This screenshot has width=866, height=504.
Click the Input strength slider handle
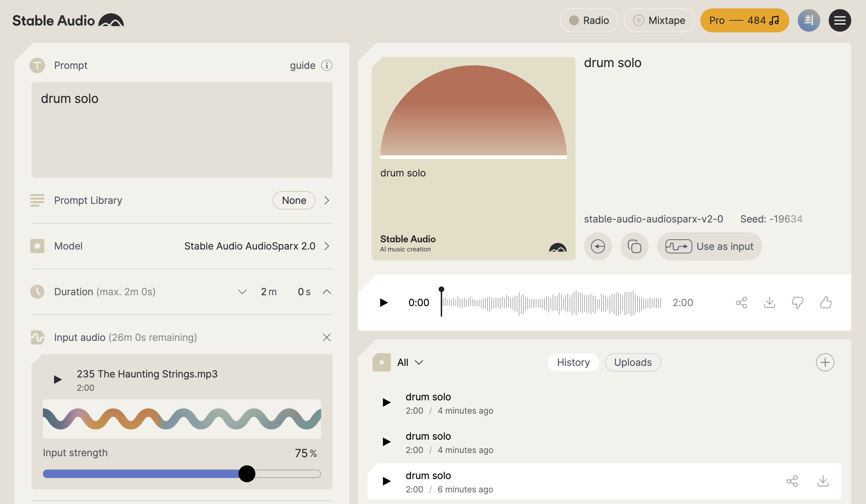click(x=247, y=473)
